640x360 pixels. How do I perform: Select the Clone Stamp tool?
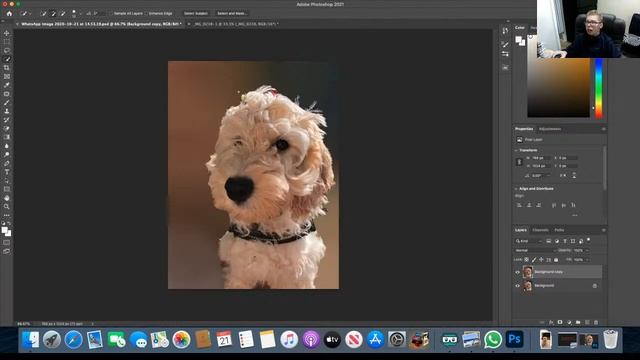[7, 111]
